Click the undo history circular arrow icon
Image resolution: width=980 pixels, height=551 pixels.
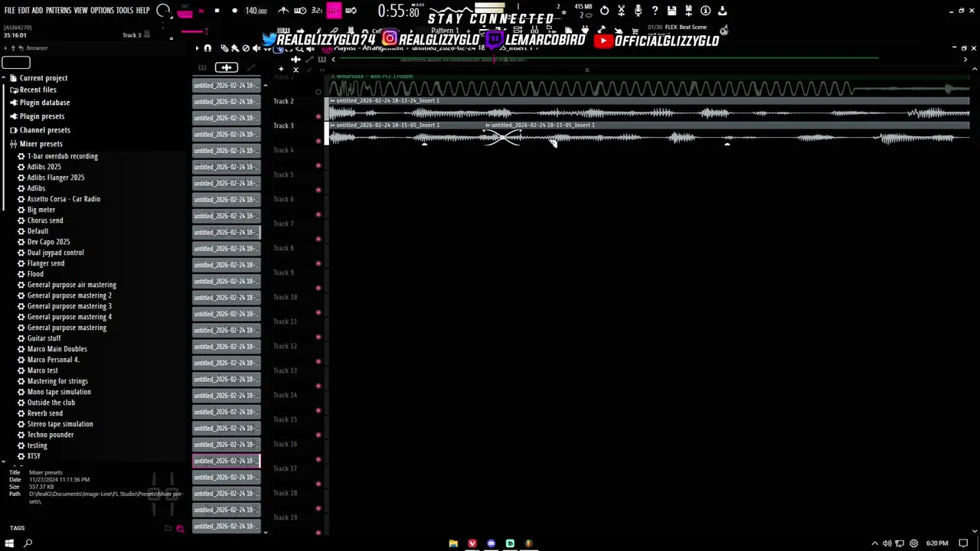[x=604, y=11]
